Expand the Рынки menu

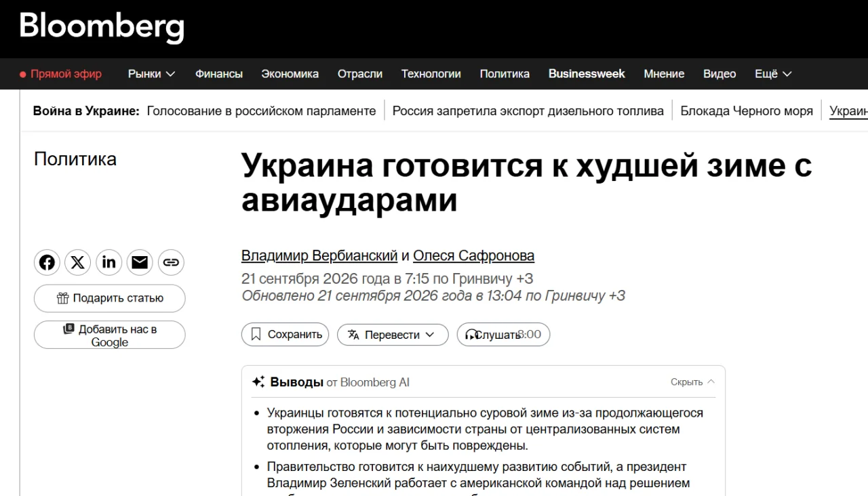click(151, 74)
